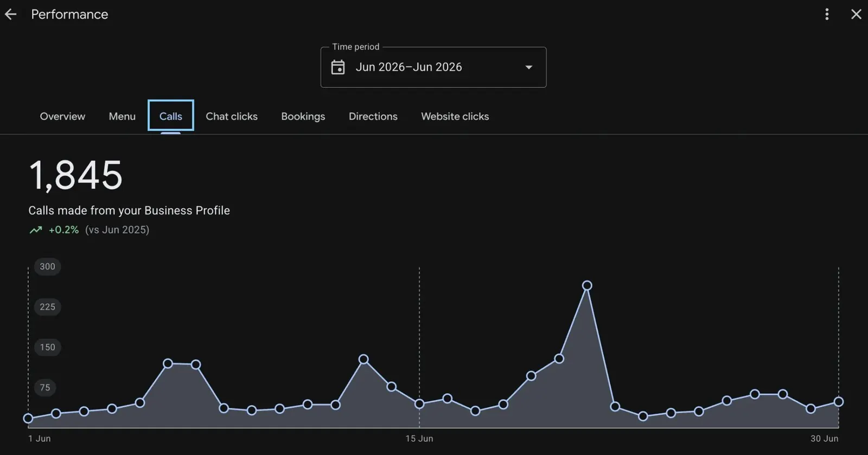
Task: Select the first data point at 1 Jun
Action: pyautogui.click(x=28, y=418)
